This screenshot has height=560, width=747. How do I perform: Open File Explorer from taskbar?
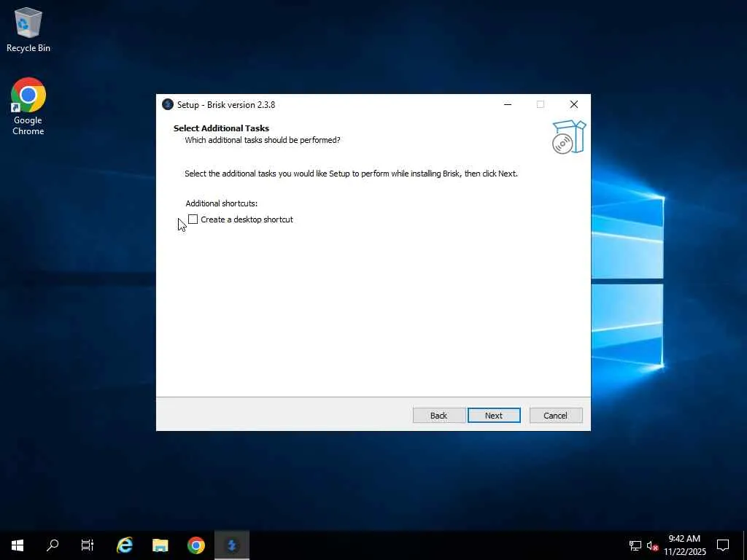tap(160, 545)
